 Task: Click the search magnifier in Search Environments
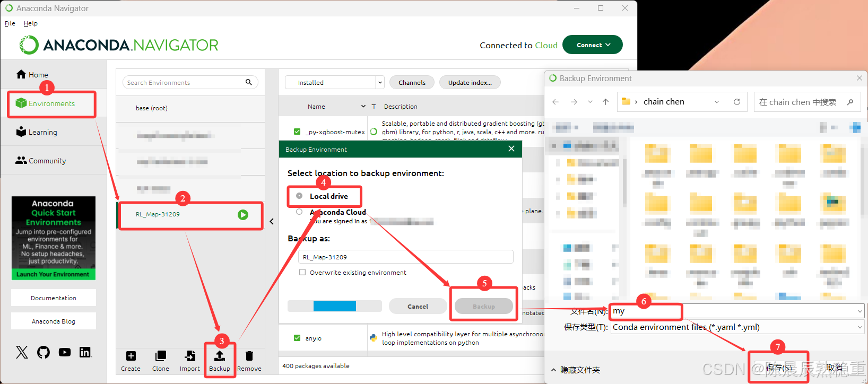(x=248, y=82)
